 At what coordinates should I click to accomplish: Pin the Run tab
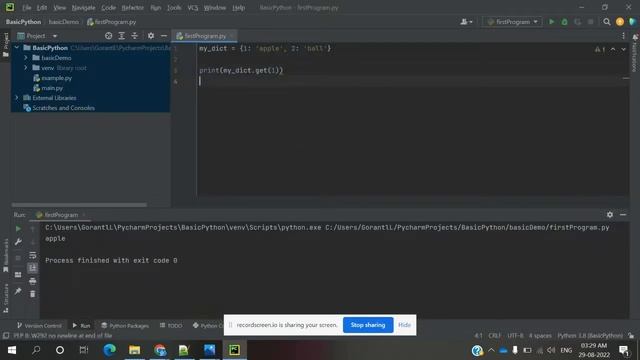pos(18,291)
